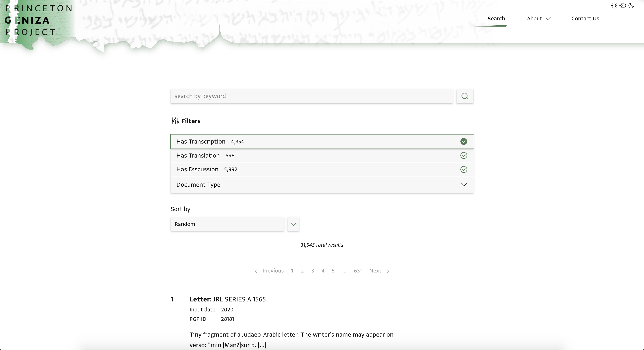Click the Document Type chevron icon
The height and width of the screenshot is (350, 644).
point(464,184)
